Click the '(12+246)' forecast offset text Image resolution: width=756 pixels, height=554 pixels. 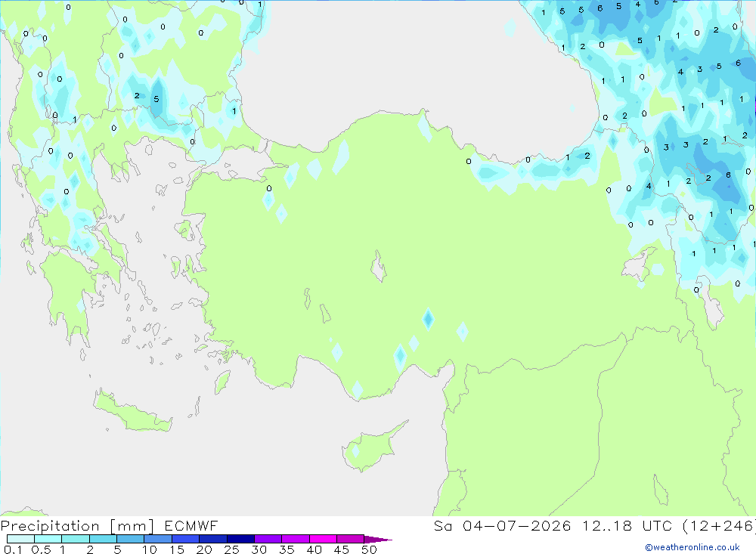[x=719, y=525]
